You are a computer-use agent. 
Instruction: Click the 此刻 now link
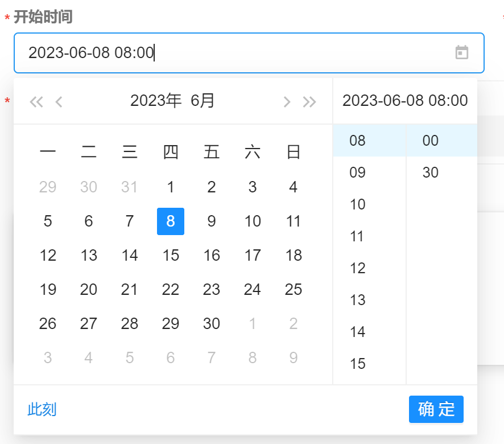[42, 409]
